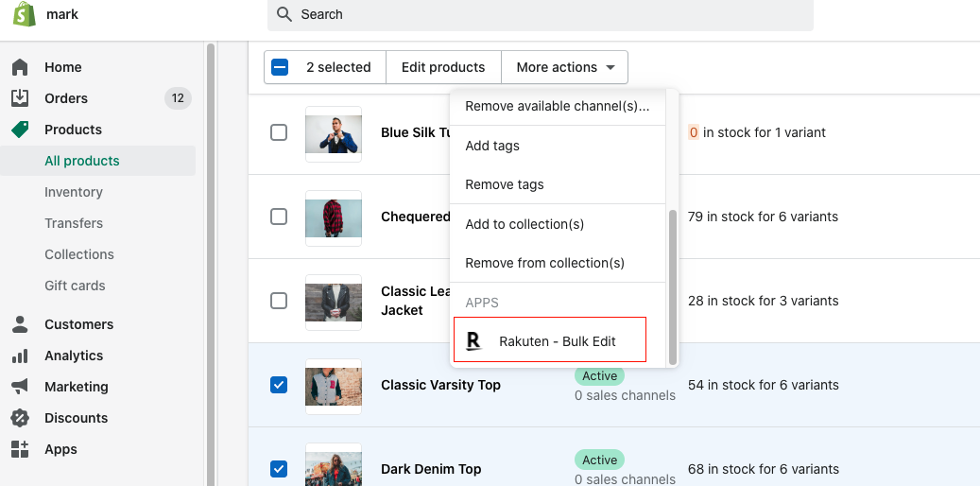Screen dimensions: 980x486
Task: Open the Dark Denim Top thumbnail
Action: point(334,465)
